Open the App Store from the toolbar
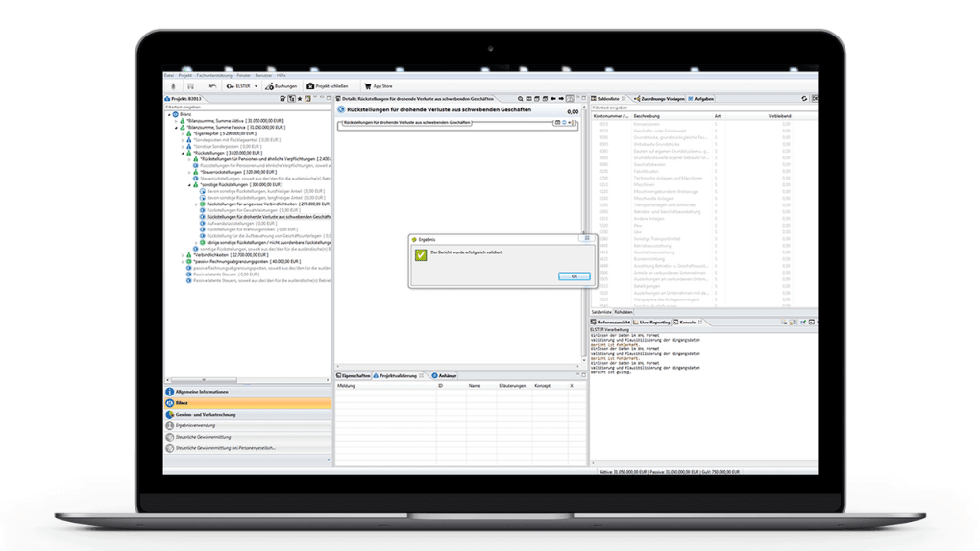The width and height of the screenshot is (980, 551). point(378,86)
